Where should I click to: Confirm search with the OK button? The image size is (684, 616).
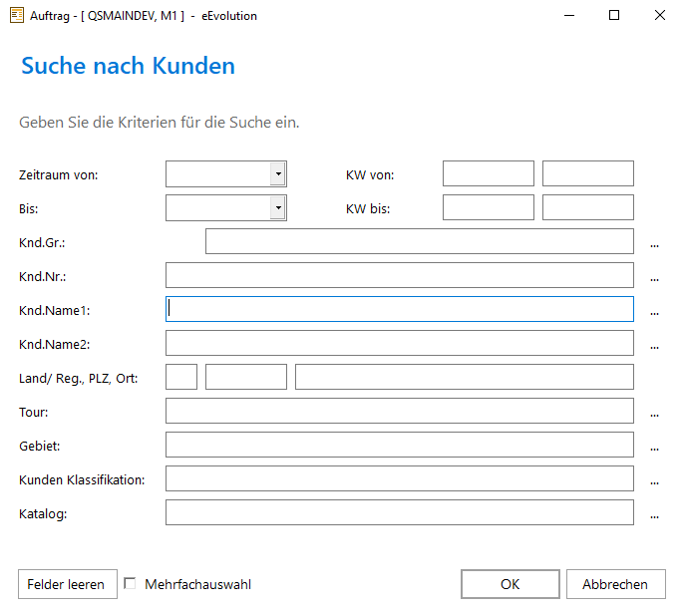tap(510, 584)
